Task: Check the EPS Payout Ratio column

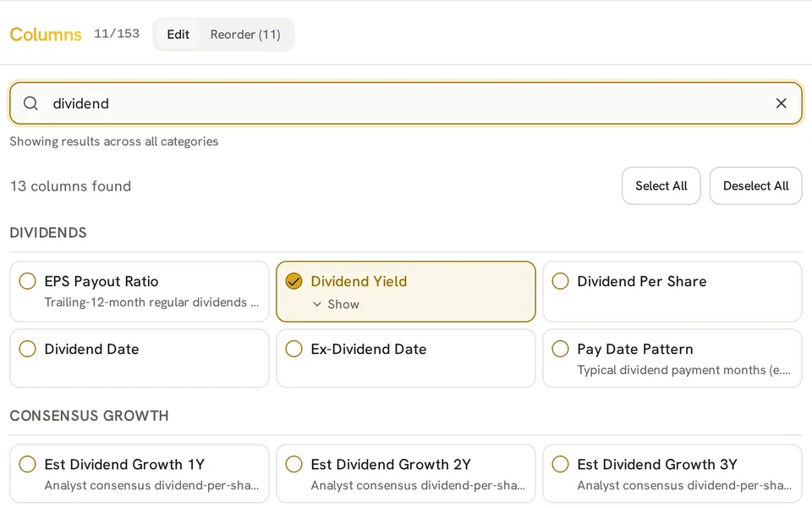Action: [x=27, y=281]
